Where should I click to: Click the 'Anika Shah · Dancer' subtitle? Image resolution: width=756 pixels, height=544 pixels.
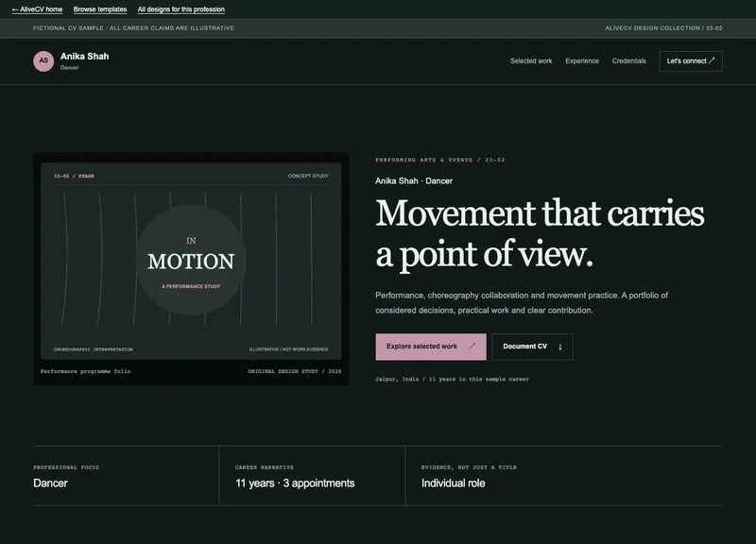(414, 180)
